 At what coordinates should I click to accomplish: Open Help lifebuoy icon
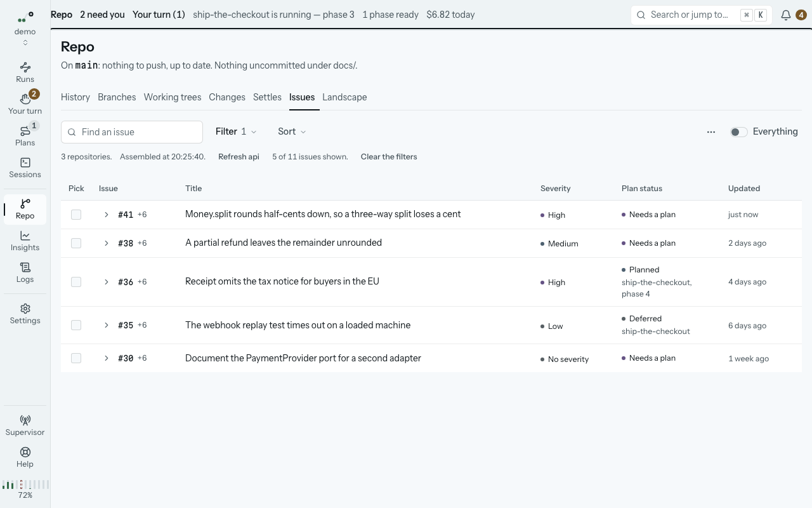coord(25,452)
